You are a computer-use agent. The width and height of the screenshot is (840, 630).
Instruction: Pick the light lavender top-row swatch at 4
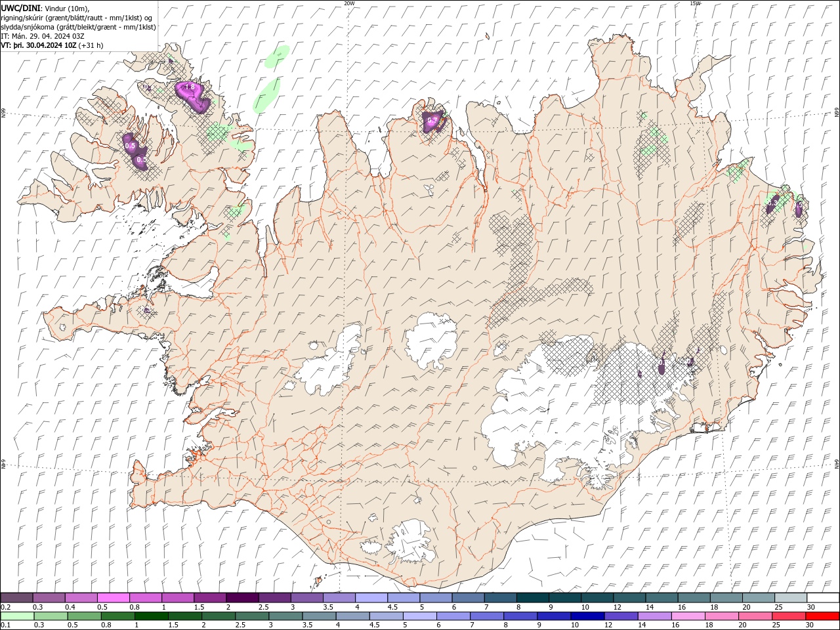pyautogui.click(x=370, y=598)
